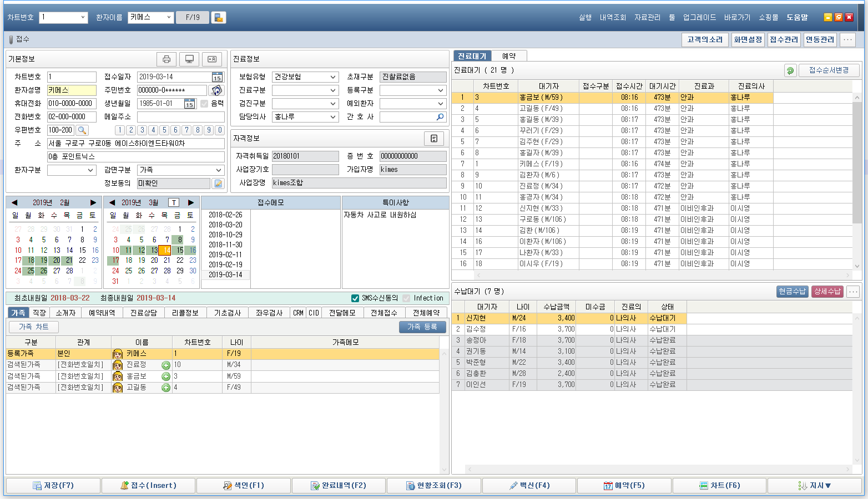
Task: Click the magnifier next to 우편번호 field
Action: pyautogui.click(x=82, y=130)
